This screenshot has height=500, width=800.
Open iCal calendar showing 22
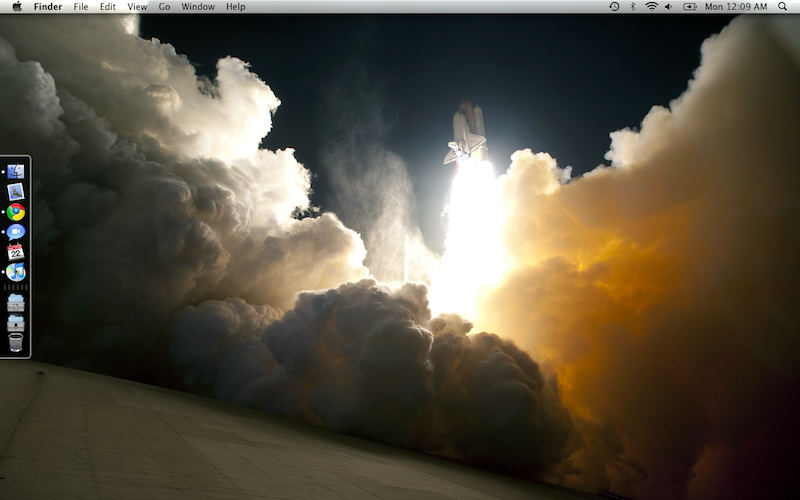[x=16, y=252]
